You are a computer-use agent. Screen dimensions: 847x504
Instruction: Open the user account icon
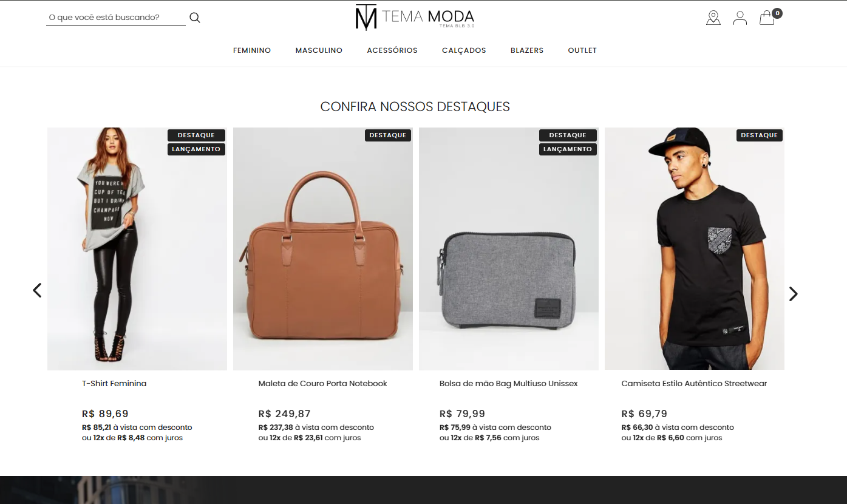(740, 18)
